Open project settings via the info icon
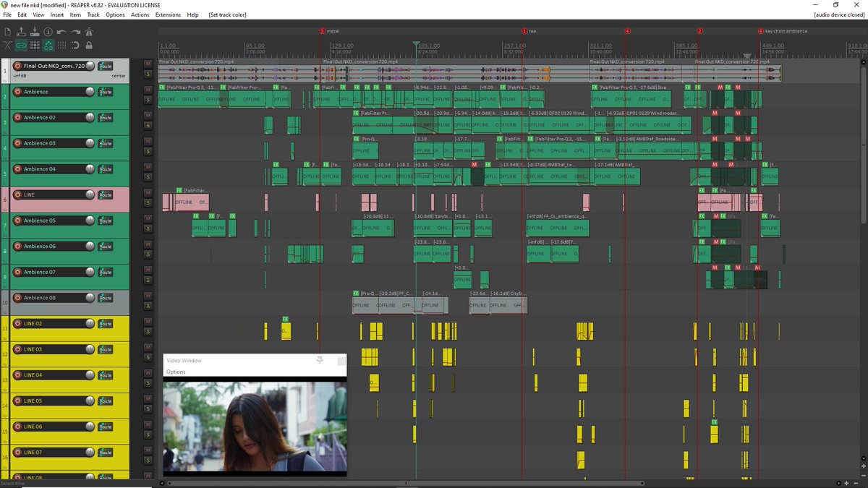This screenshot has width=868, height=488. [x=48, y=32]
